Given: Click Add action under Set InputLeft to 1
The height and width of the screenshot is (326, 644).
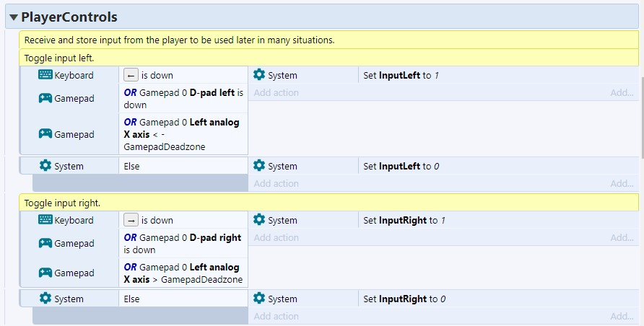Looking at the screenshot, I should click(276, 92).
